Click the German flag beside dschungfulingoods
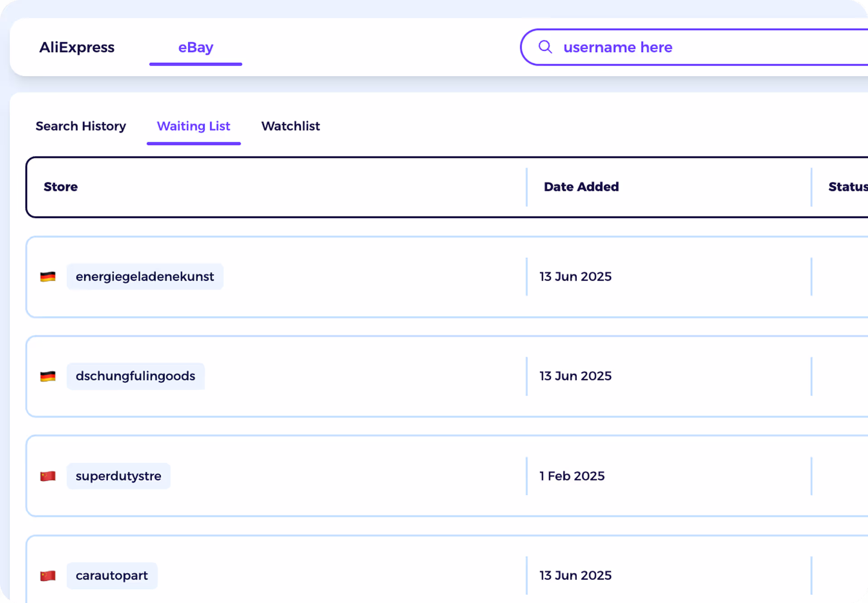The height and width of the screenshot is (603, 868). click(48, 376)
